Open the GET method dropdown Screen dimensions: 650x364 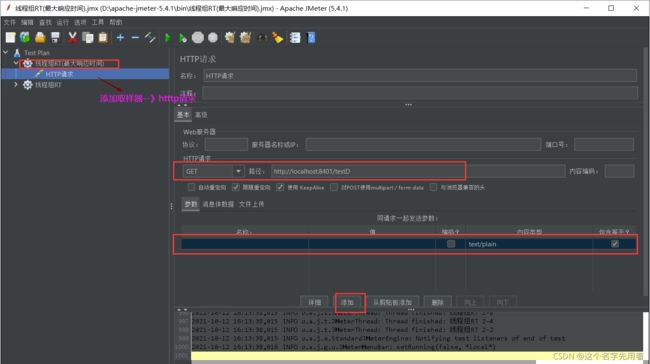click(238, 171)
